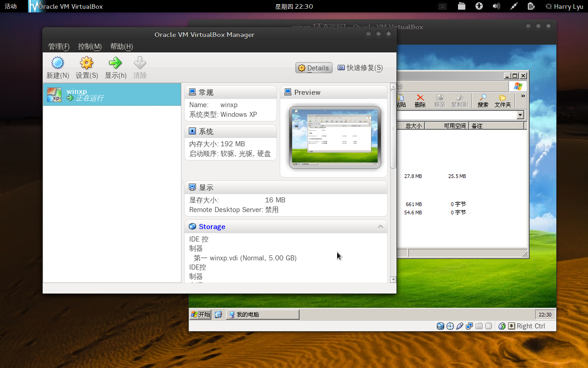
Task: Open the 控制(M) menu
Action: coord(90,46)
